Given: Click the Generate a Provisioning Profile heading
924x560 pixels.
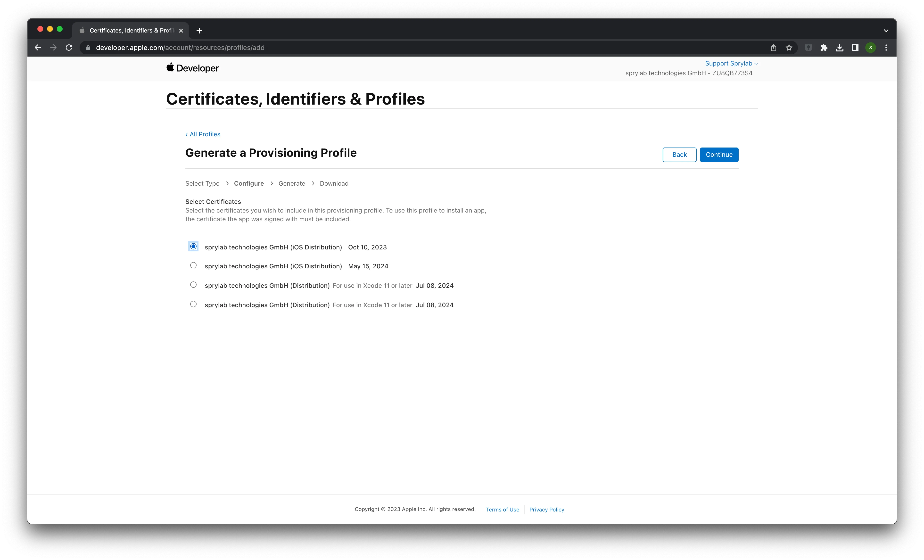Looking at the screenshot, I should click(271, 153).
